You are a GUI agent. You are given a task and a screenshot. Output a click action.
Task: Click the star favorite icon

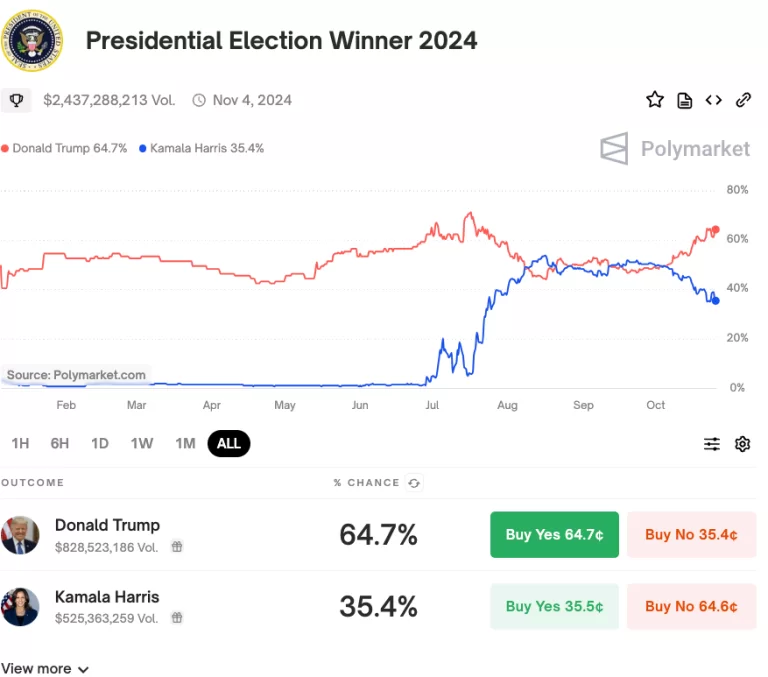(x=655, y=99)
